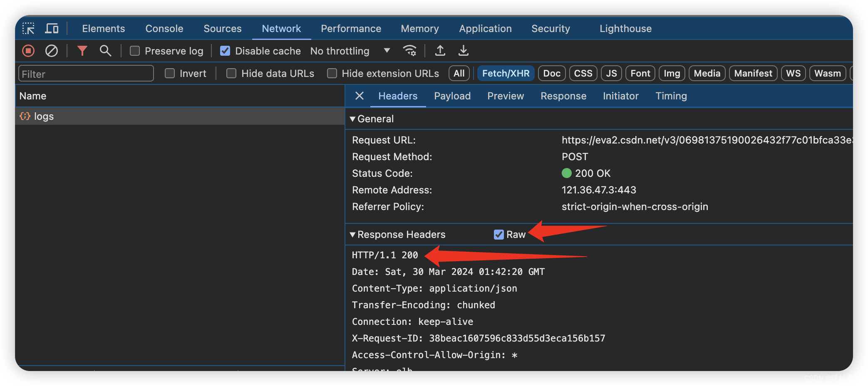Import HAR file with upload icon

(x=440, y=51)
